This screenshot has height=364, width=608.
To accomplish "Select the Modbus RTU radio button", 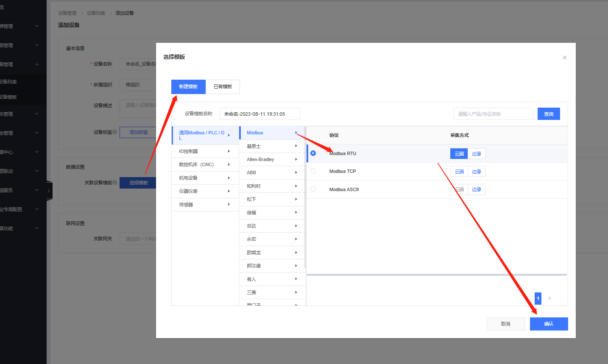I will 313,153.
